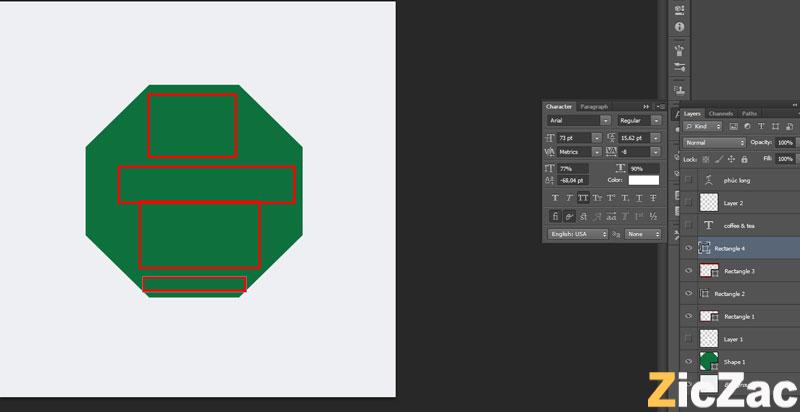Click the Faux Bold style icon
The width and height of the screenshot is (800, 412).
pos(555,198)
